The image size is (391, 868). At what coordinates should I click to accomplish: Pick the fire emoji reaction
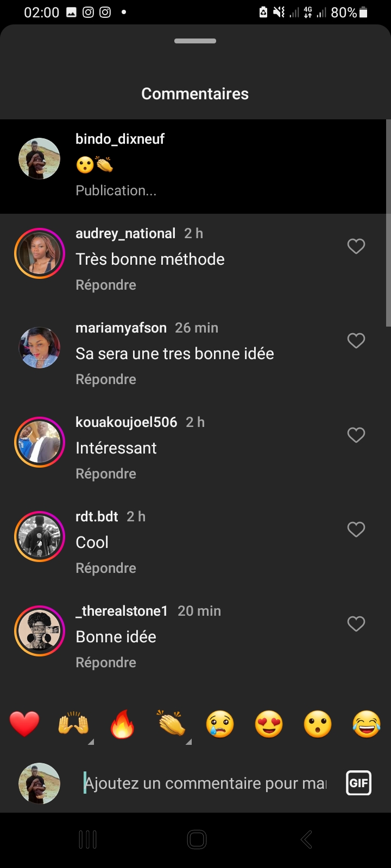[122, 724]
